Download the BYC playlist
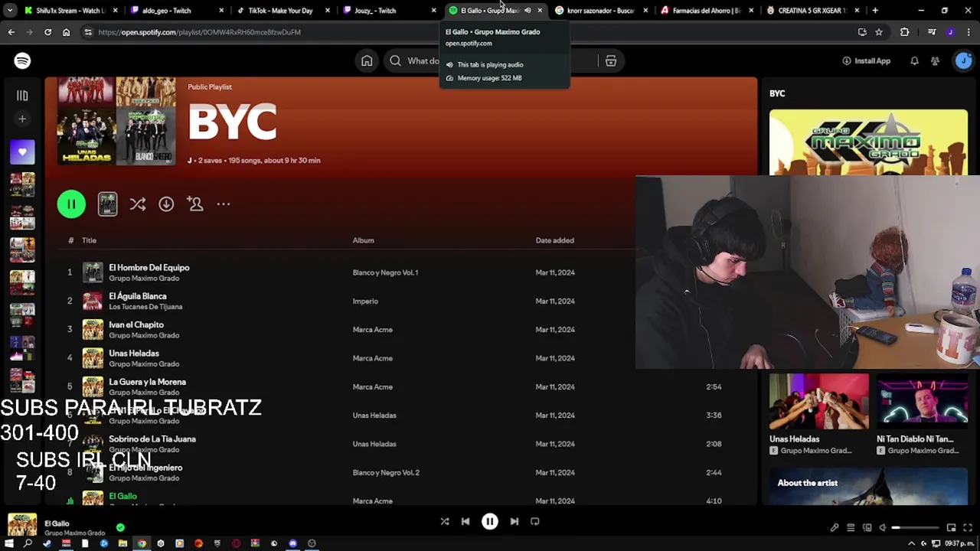Image resolution: width=980 pixels, height=551 pixels. 166,204
